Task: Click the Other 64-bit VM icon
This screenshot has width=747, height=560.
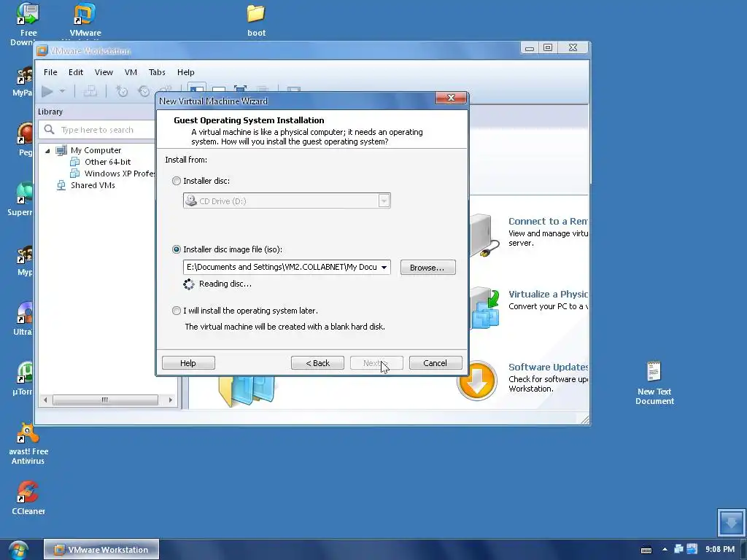Action: coord(75,162)
